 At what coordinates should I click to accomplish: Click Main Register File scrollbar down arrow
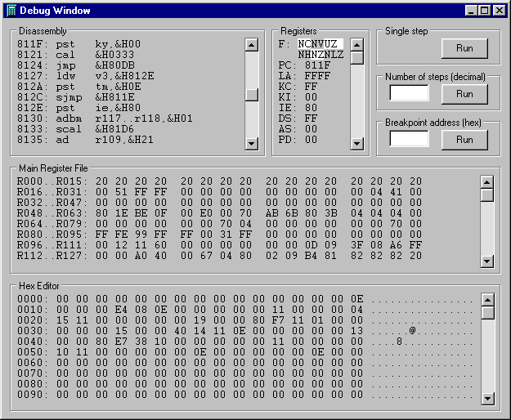click(x=487, y=261)
